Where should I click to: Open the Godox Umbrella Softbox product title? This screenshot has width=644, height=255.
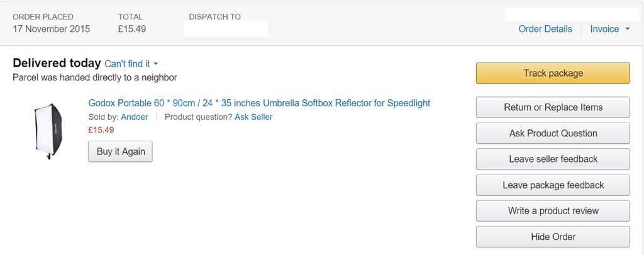point(259,103)
